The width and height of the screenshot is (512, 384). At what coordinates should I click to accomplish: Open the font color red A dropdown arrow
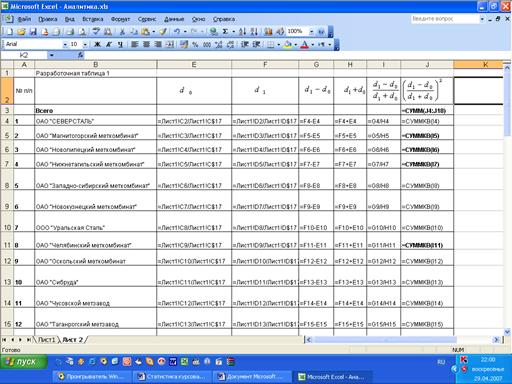pos(313,44)
